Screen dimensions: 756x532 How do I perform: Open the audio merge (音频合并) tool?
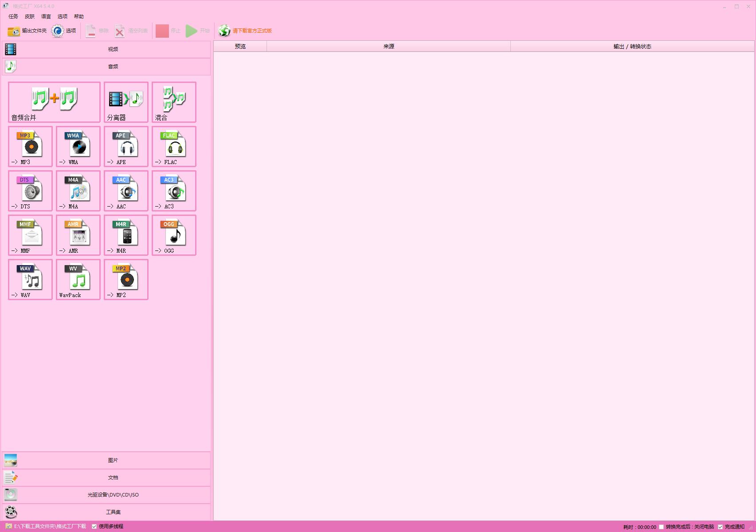coord(54,102)
